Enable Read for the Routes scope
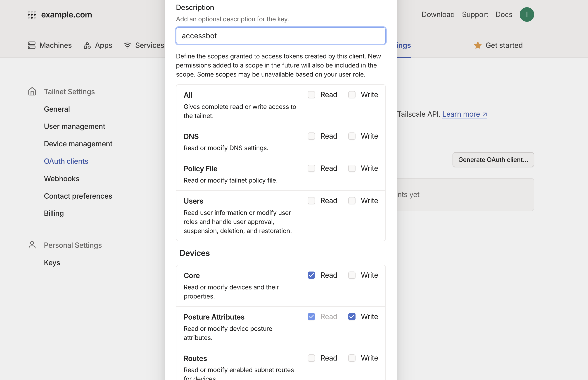Image resolution: width=588 pixels, height=380 pixels. point(311,358)
